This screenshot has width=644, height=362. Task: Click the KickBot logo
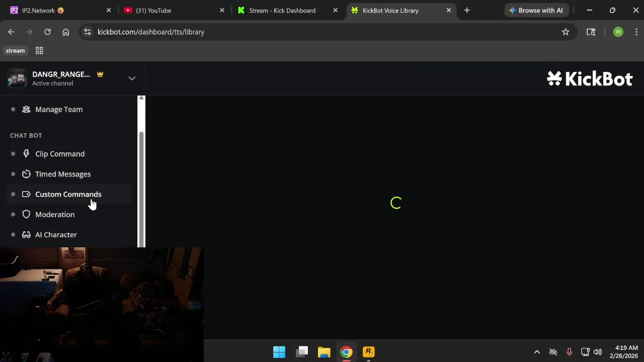coord(590,79)
